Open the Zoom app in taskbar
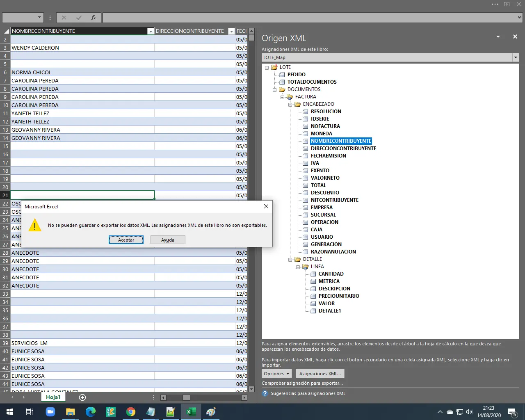 tap(50, 412)
